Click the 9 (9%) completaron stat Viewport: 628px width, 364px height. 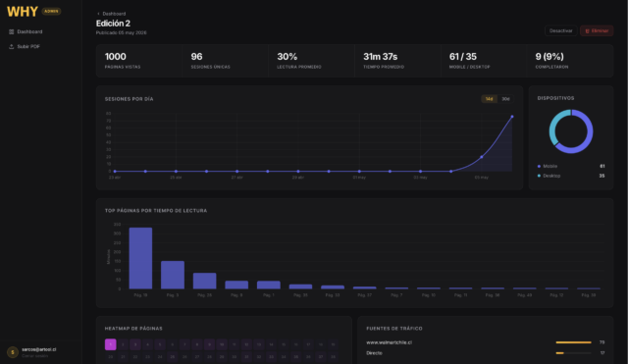570,61
